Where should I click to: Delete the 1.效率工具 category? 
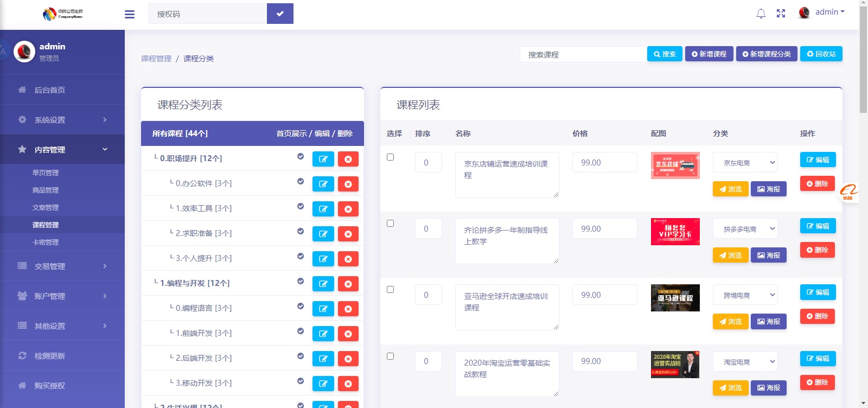(348, 209)
